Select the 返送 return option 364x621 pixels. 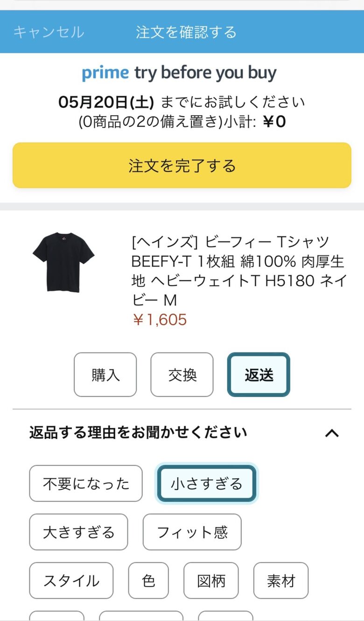[x=259, y=374]
